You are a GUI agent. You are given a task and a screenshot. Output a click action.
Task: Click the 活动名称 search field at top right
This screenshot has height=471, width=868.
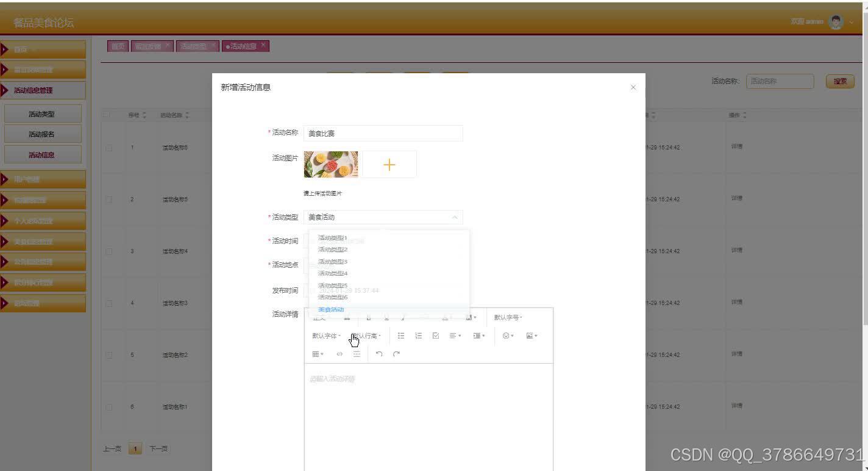click(780, 81)
